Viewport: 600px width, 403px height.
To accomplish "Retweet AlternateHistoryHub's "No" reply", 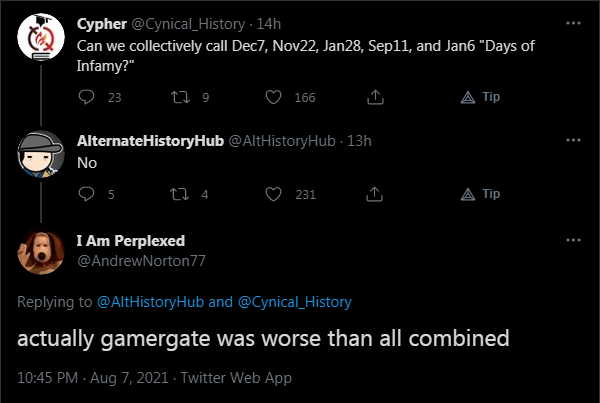I will [x=179, y=194].
